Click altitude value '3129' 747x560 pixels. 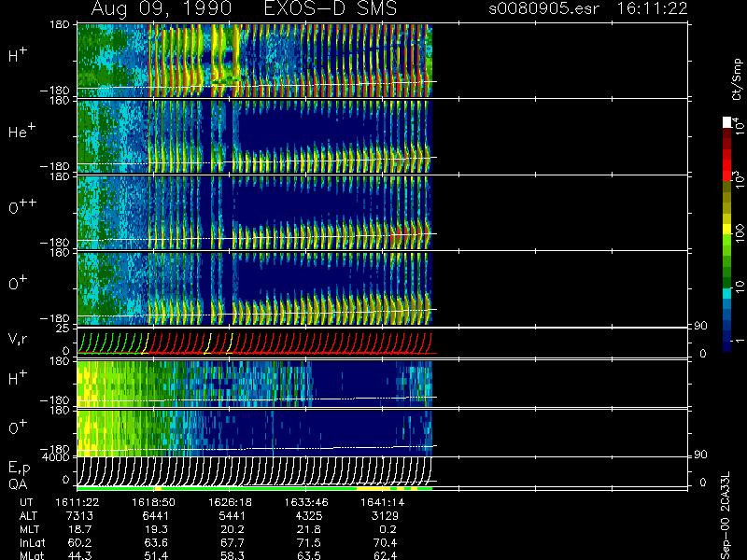[385, 516]
